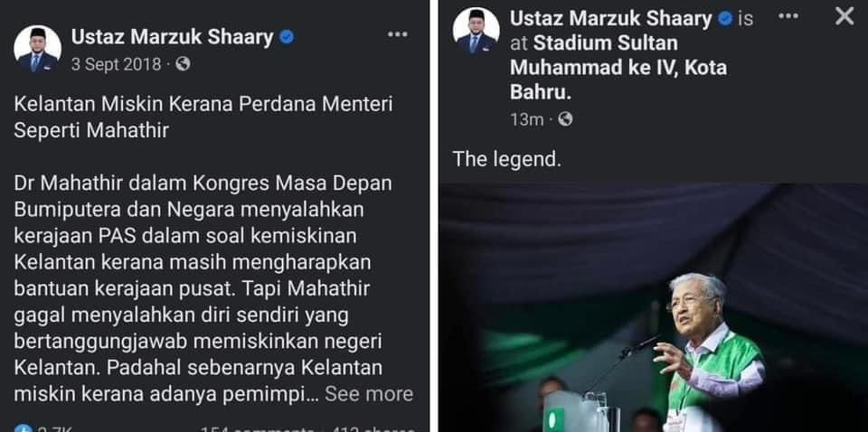This screenshot has height=432, width=868.
Task: Open the photo of the speaker at the podium
Action: click(x=653, y=307)
